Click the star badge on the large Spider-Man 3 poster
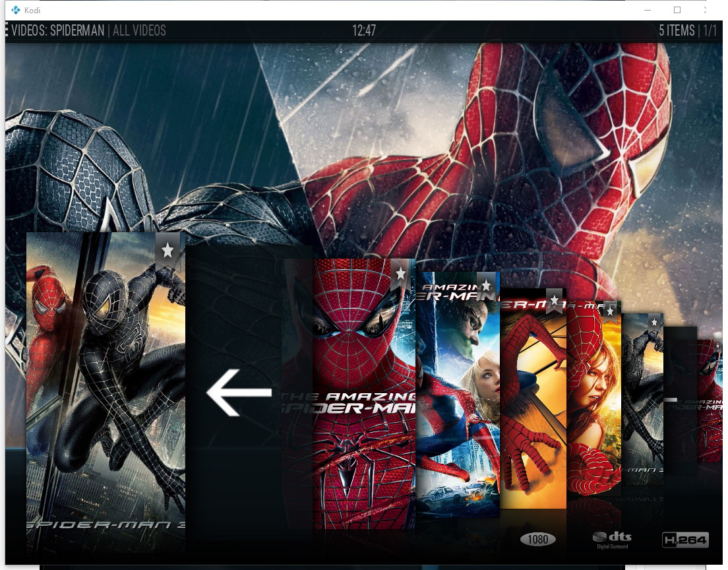728x570 pixels. pyautogui.click(x=167, y=251)
